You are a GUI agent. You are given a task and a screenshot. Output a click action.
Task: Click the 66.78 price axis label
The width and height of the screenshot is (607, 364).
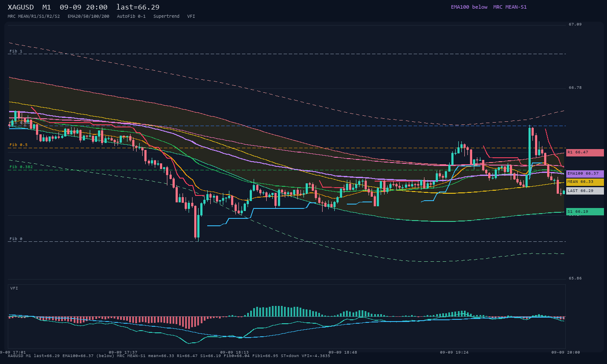point(575,88)
